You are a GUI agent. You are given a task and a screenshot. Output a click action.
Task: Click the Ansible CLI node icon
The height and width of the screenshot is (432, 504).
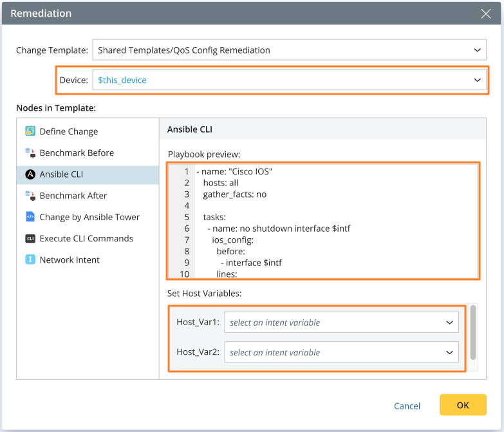click(x=30, y=174)
